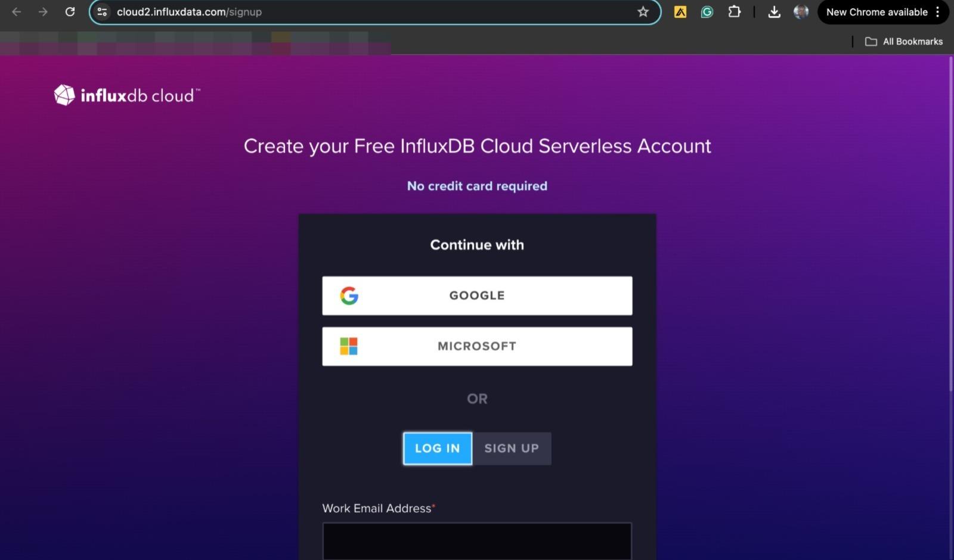Continue with Microsoft button
954x560 pixels.
coord(477,346)
